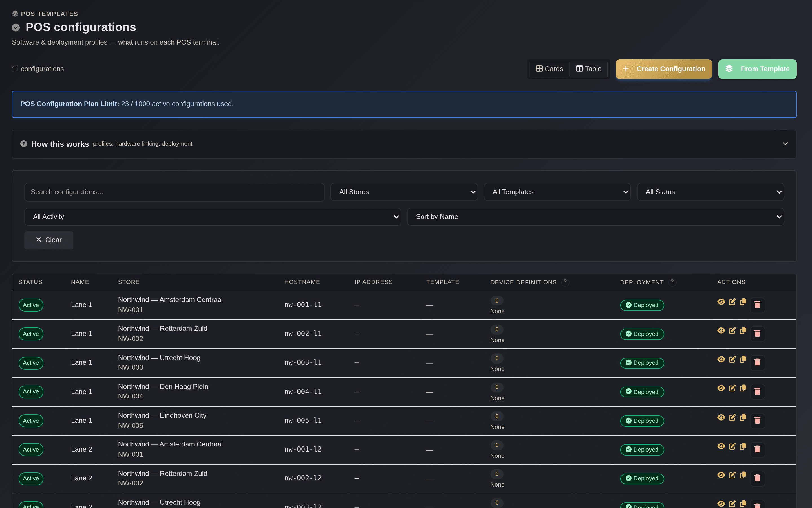Duplicate the nw-002-l2 configuration
The image size is (812, 508).
coord(743,475)
